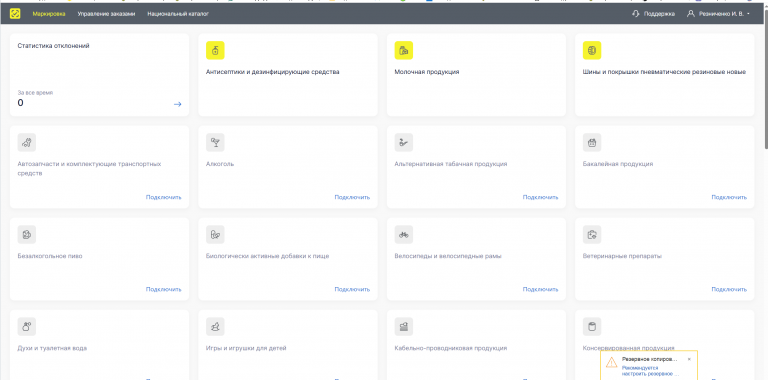This screenshot has width=768, height=380.
Task: Click the Автозапчасти category icon
Action: [26, 142]
